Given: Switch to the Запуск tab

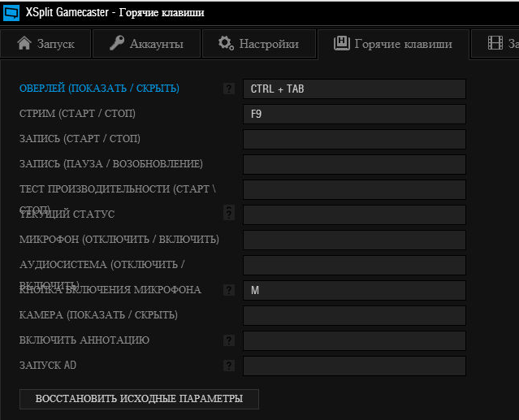Looking at the screenshot, I should point(45,44).
